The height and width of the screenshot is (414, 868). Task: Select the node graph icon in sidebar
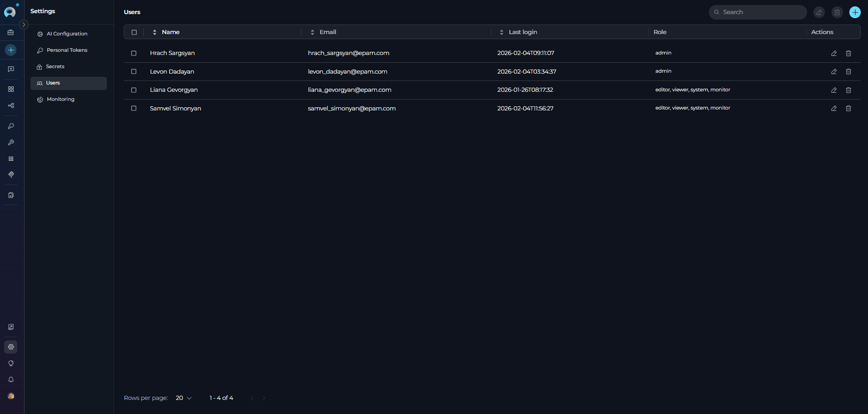pyautogui.click(x=11, y=105)
